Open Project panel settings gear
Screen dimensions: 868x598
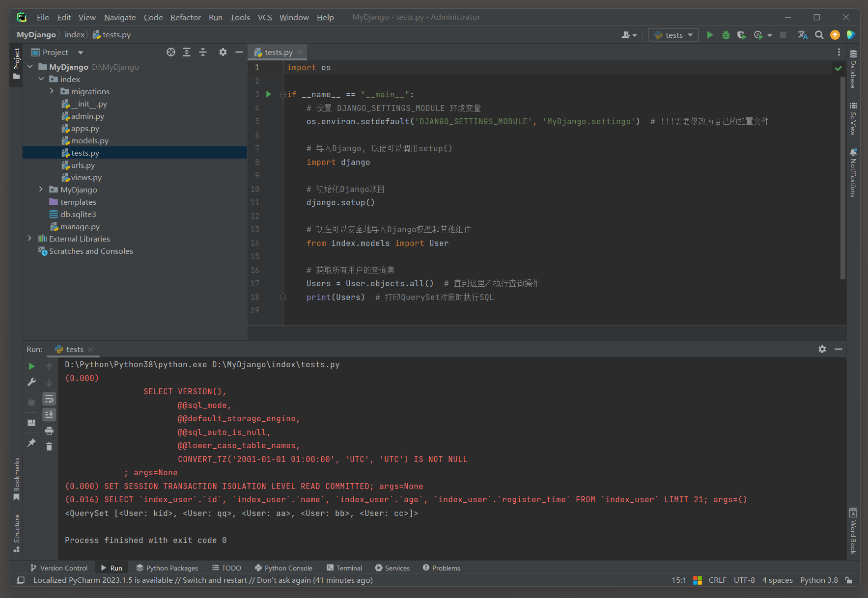click(223, 52)
